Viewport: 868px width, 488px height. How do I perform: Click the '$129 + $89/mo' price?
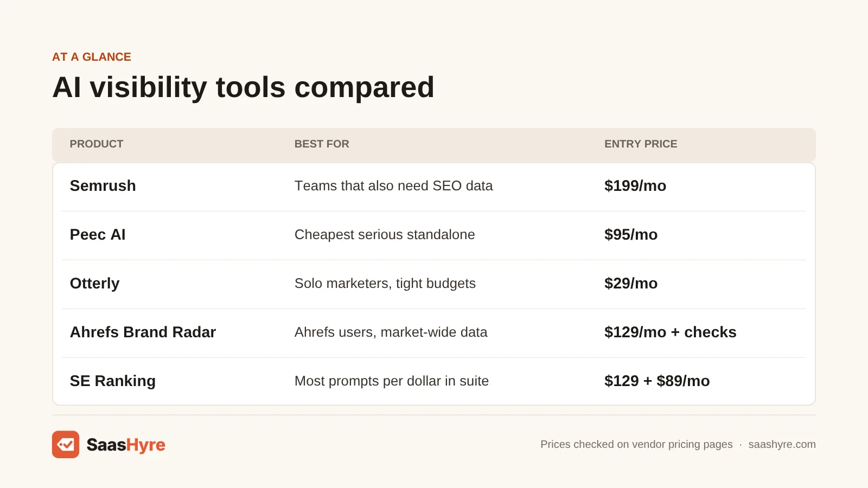657,381
